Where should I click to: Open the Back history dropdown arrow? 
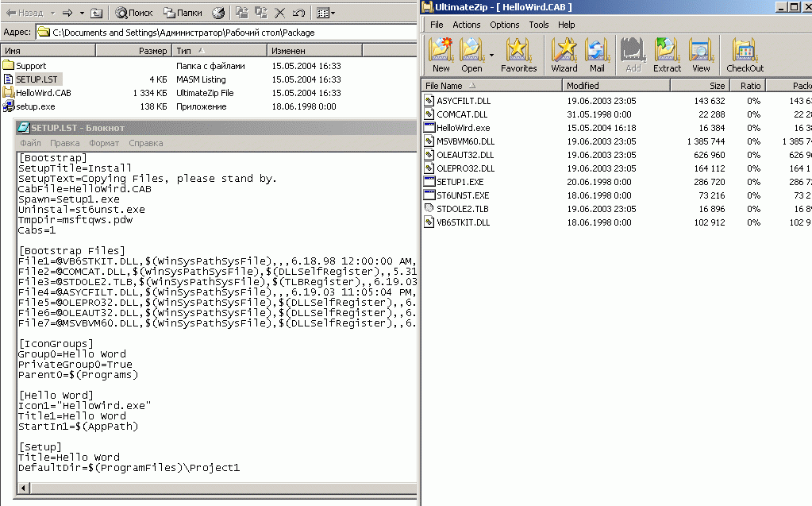pos(53,13)
